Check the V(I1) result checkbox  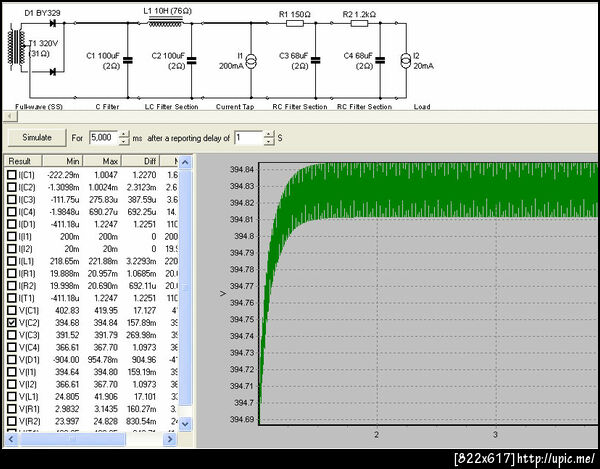click(x=12, y=372)
